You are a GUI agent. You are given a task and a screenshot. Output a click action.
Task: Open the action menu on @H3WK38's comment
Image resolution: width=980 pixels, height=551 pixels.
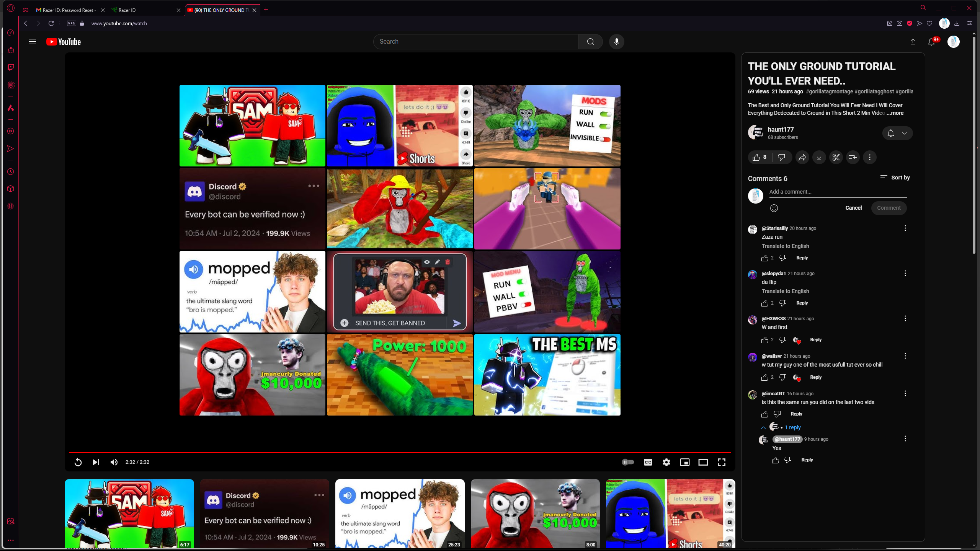905,319
